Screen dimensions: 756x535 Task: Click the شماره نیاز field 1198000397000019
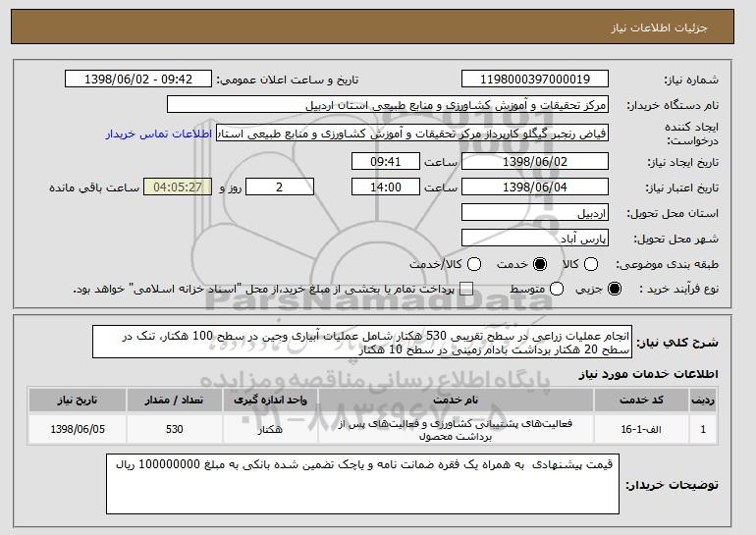coord(535,80)
